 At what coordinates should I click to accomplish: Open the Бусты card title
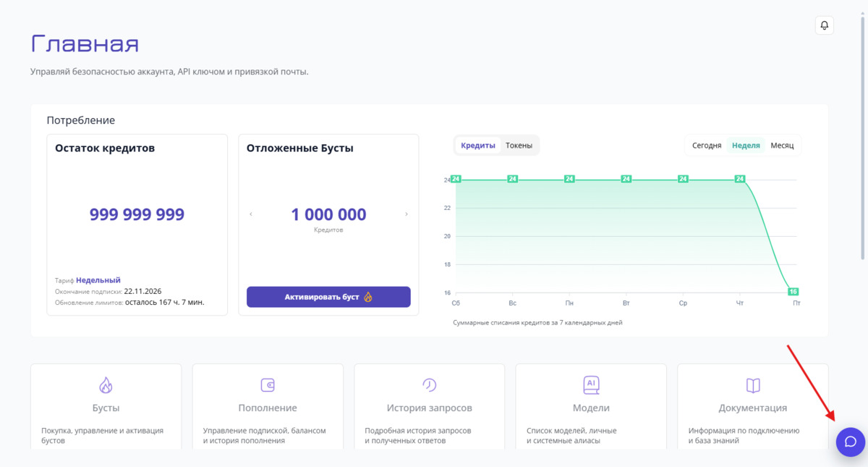[106, 408]
